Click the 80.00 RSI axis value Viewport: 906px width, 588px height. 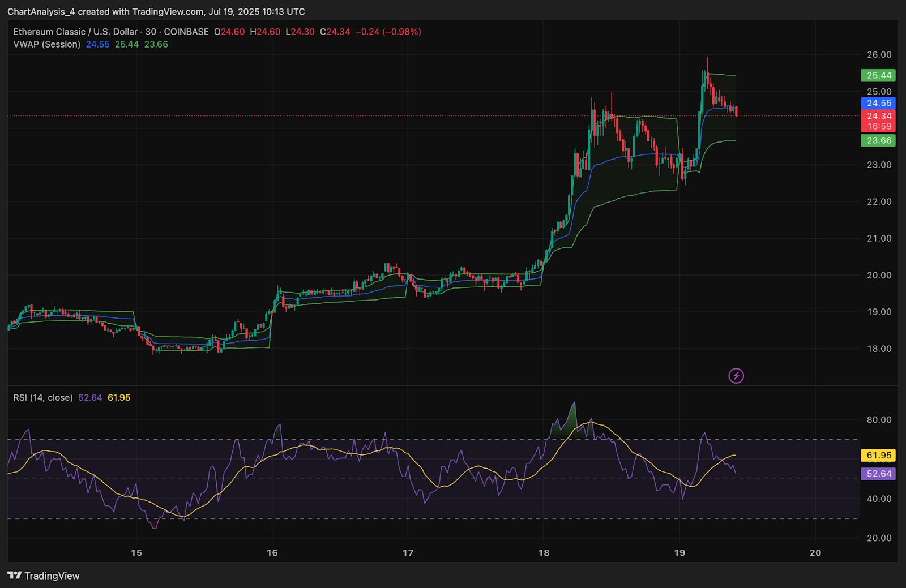click(x=879, y=420)
